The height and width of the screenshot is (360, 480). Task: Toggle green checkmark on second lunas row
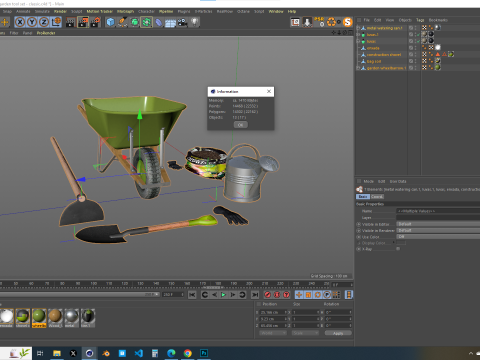point(418,41)
